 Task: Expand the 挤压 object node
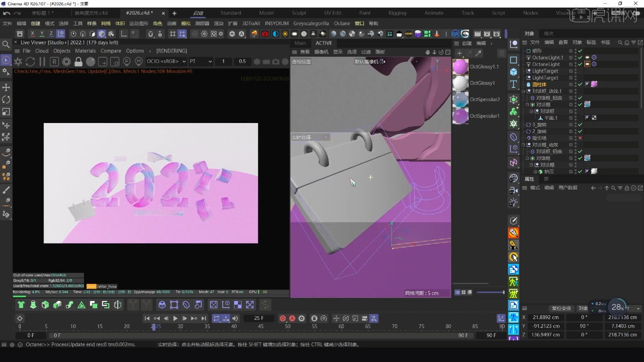point(535,172)
